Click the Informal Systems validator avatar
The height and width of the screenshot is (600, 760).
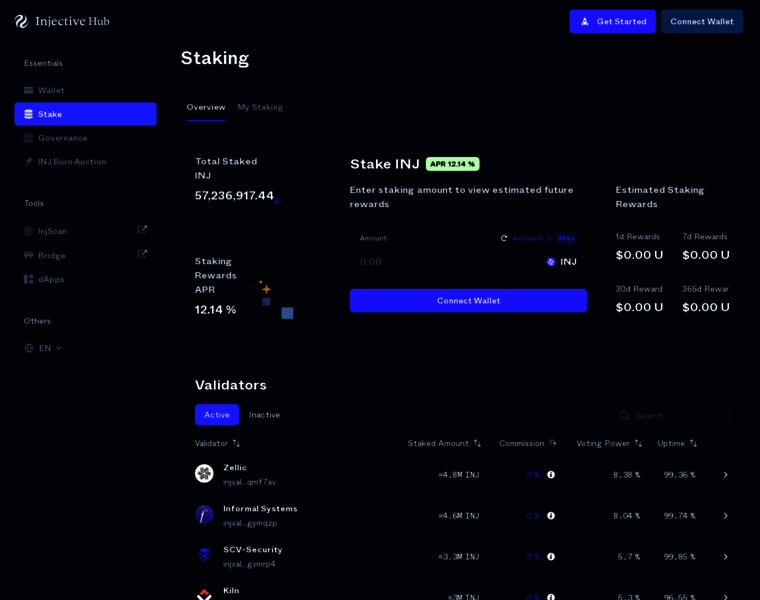point(204,515)
